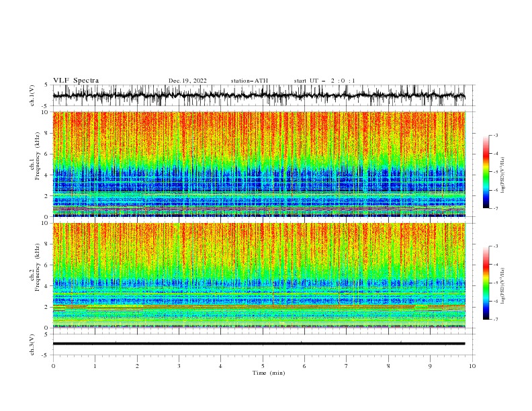Click time axis tick label "7"
This screenshot has height=411, width=532.
coord(346,366)
